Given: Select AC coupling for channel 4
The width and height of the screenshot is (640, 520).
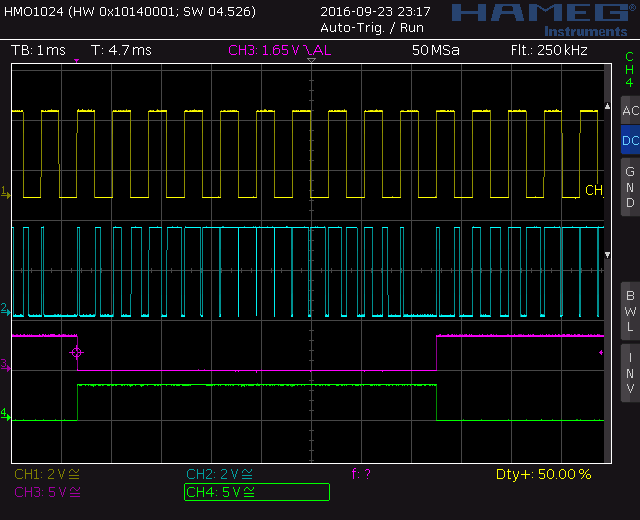Looking at the screenshot, I should [629, 111].
